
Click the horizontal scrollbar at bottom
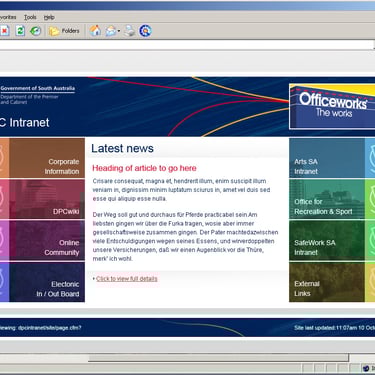tap(218, 358)
